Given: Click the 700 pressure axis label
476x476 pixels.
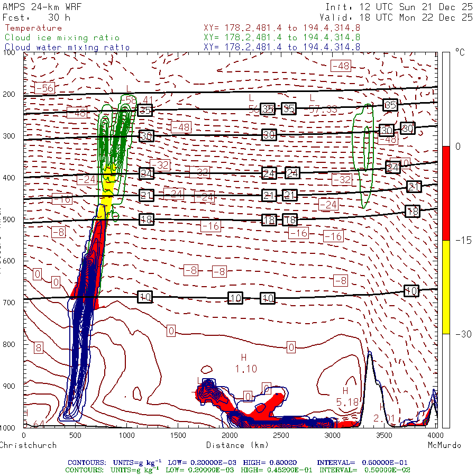Looking at the screenshot, I should click(x=9, y=303).
